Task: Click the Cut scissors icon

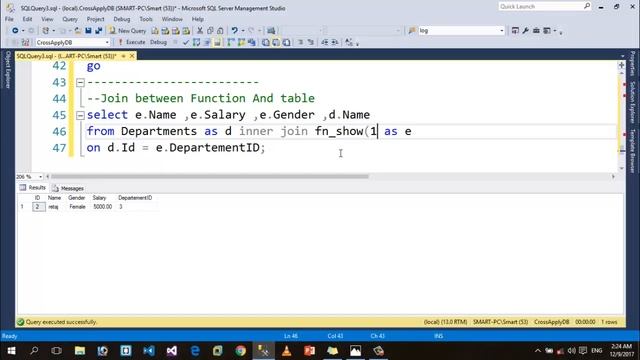Action: [x=200, y=31]
